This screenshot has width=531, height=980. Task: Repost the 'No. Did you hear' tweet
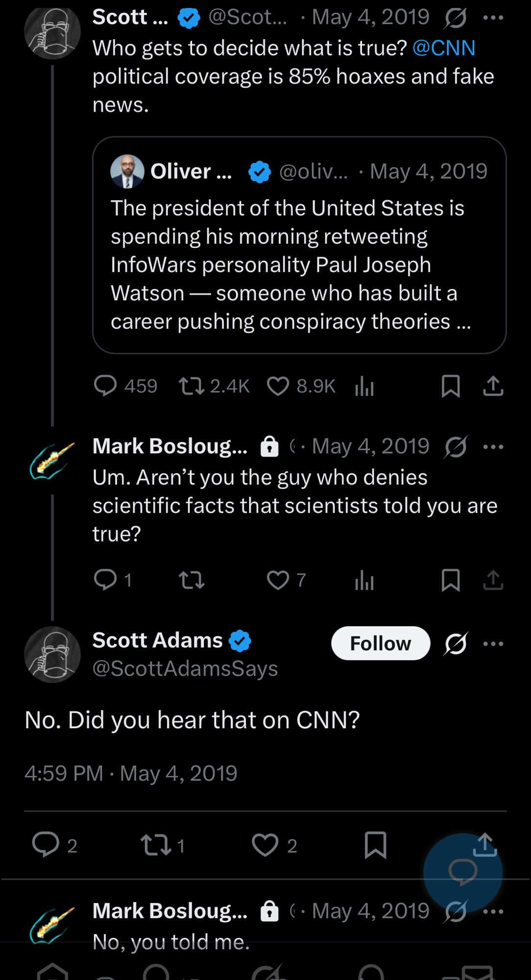[x=156, y=845]
